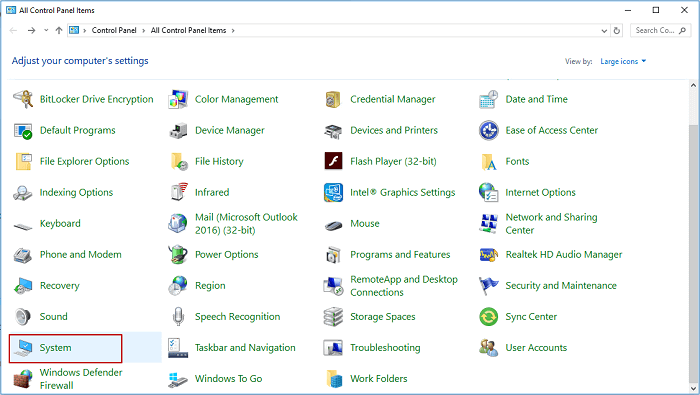The height and width of the screenshot is (395, 700).
Task: Expand the address bar history dropdown
Action: coord(604,31)
